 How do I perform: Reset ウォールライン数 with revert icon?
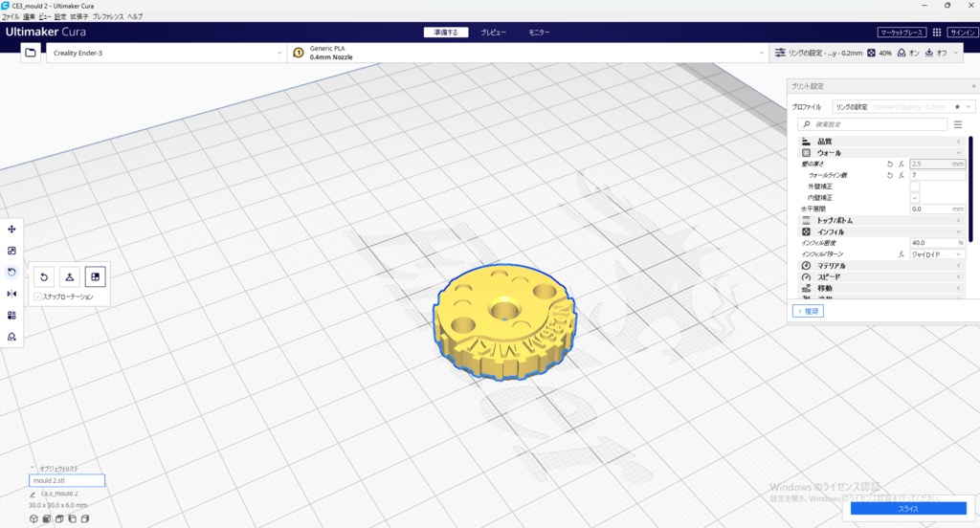[889, 176]
